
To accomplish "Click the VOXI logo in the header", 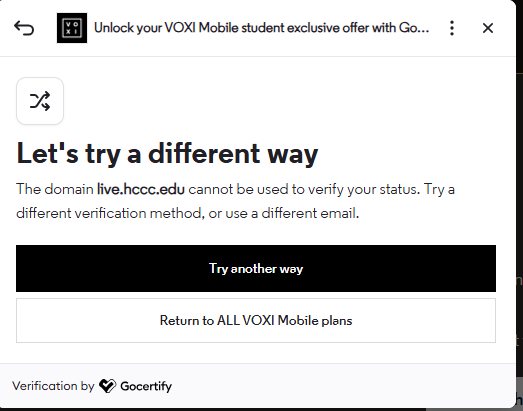I will tap(72, 28).
